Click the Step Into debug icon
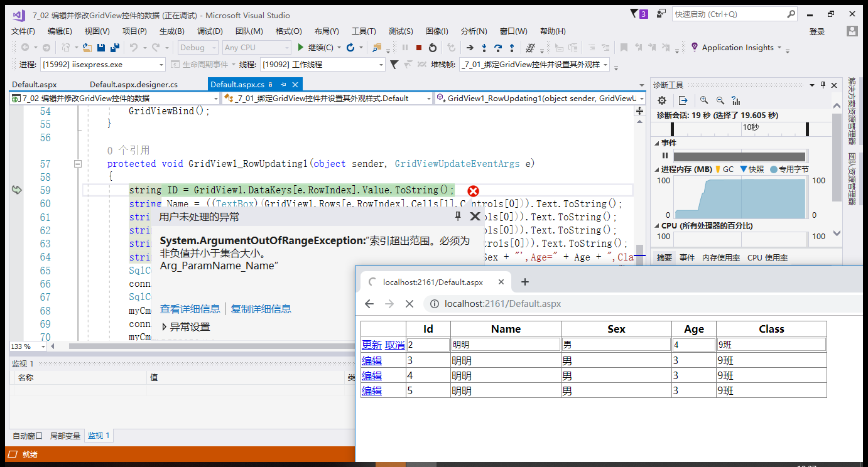The width and height of the screenshot is (868, 467). (484, 48)
